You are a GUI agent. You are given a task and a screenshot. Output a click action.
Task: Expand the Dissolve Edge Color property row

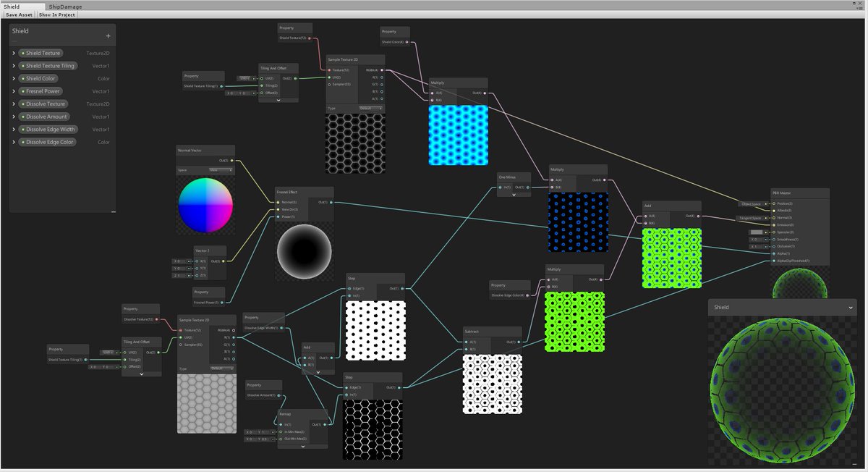click(14, 142)
